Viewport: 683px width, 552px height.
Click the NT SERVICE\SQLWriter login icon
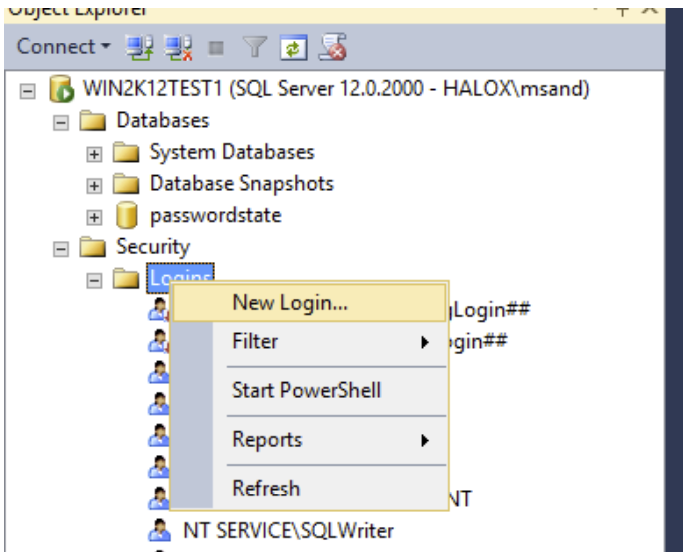point(159,530)
